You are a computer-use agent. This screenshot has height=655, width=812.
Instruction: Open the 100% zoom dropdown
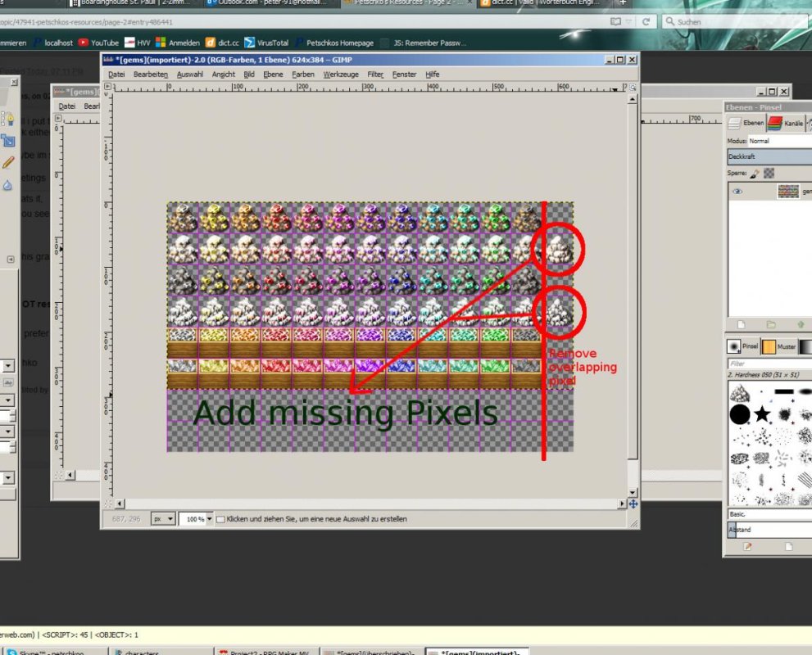(x=196, y=519)
